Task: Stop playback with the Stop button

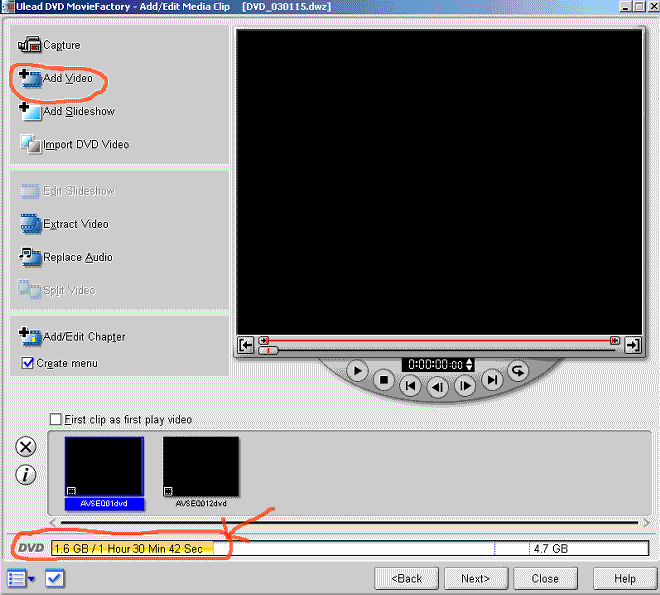Action: pos(383,380)
